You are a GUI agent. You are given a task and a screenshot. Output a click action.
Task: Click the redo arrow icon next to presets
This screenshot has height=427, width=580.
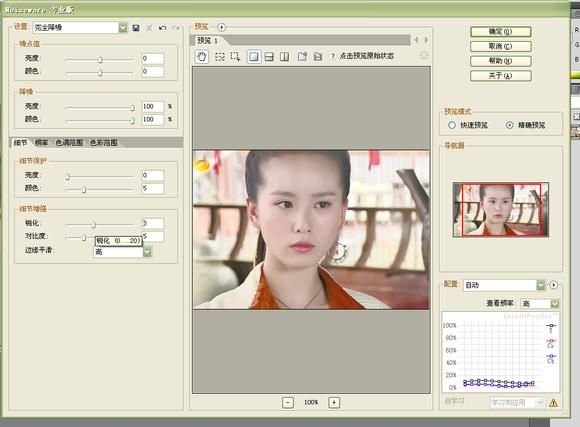[x=176, y=28]
